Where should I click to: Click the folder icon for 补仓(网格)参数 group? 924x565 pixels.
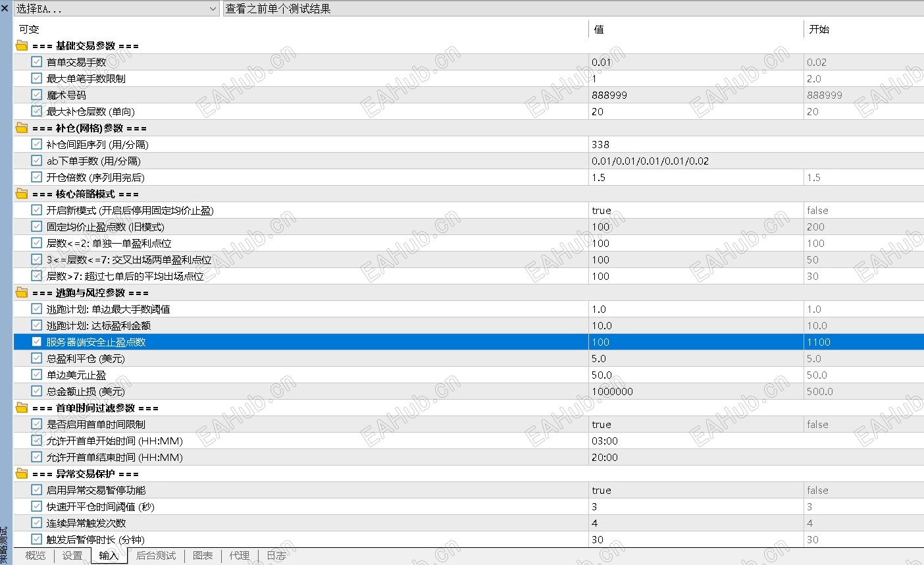point(22,128)
